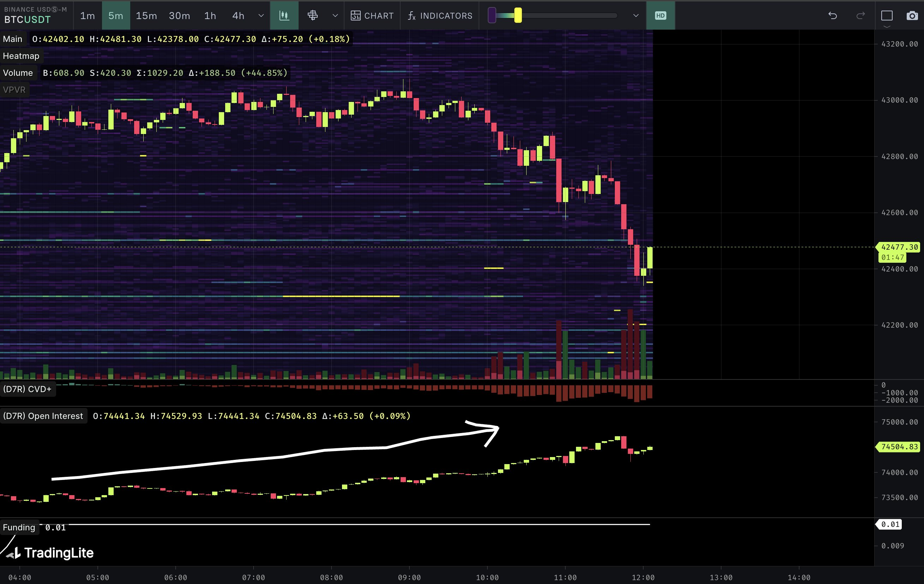Take a chart screenshot with camera icon
This screenshot has height=584, width=924.
tap(912, 16)
